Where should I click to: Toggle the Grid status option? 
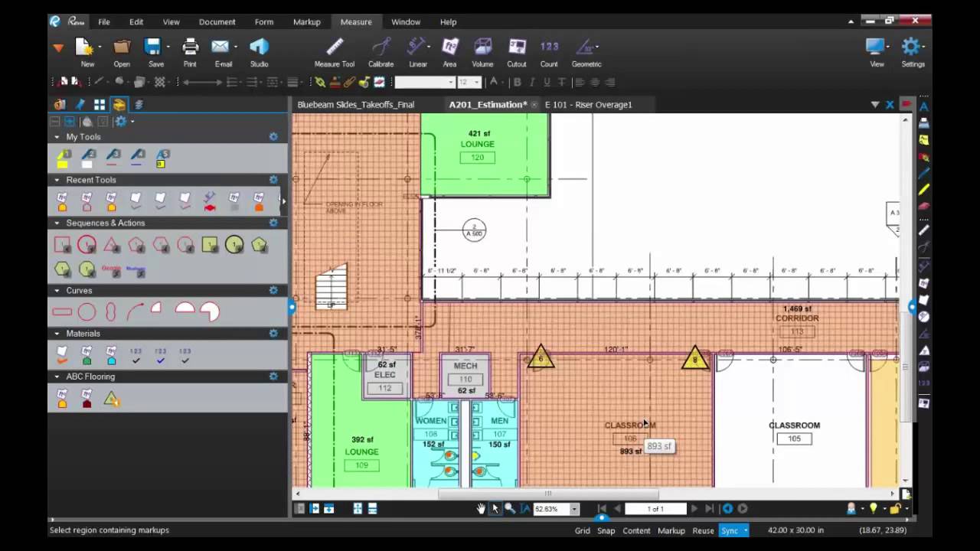click(x=583, y=530)
